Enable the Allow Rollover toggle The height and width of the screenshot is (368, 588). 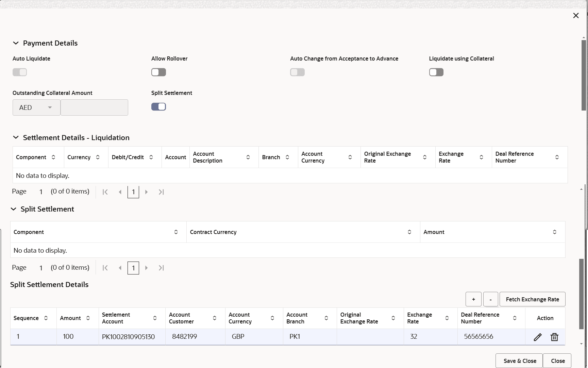tap(158, 72)
